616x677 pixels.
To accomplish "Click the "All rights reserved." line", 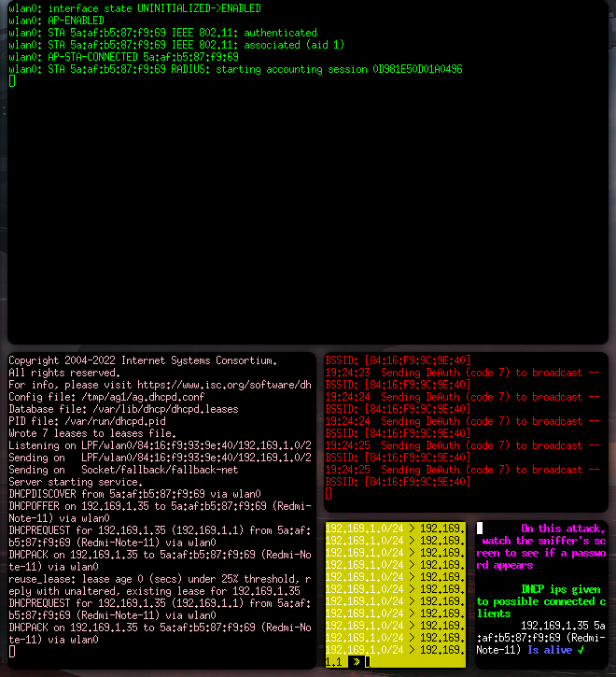I will pyautogui.click(x=64, y=373).
